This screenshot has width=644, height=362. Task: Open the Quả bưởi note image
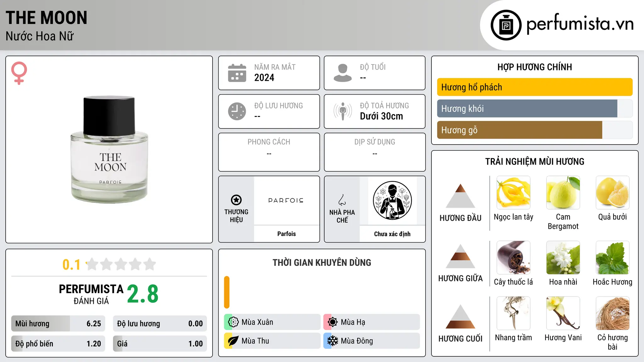[x=613, y=193]
